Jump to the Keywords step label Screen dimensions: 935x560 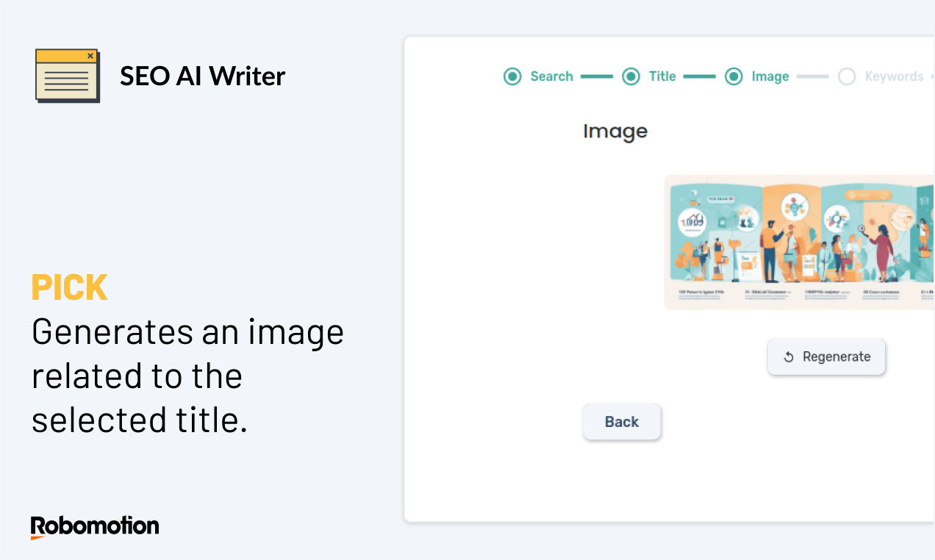pos(894,76)
